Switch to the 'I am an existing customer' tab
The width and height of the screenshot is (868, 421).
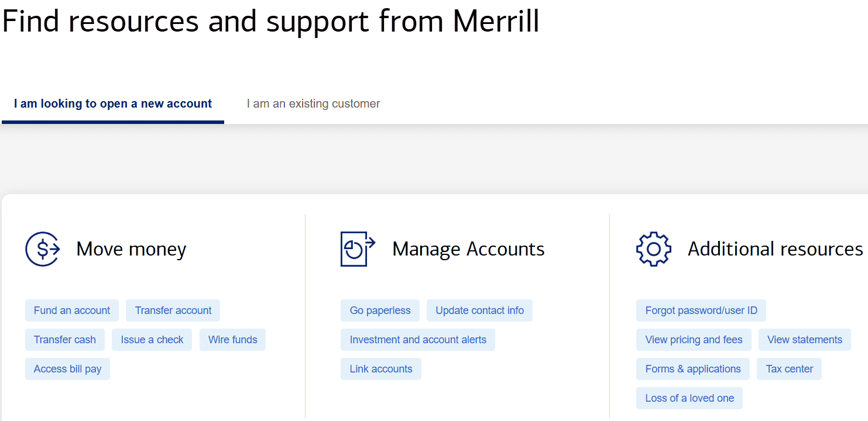coord(313,103)
